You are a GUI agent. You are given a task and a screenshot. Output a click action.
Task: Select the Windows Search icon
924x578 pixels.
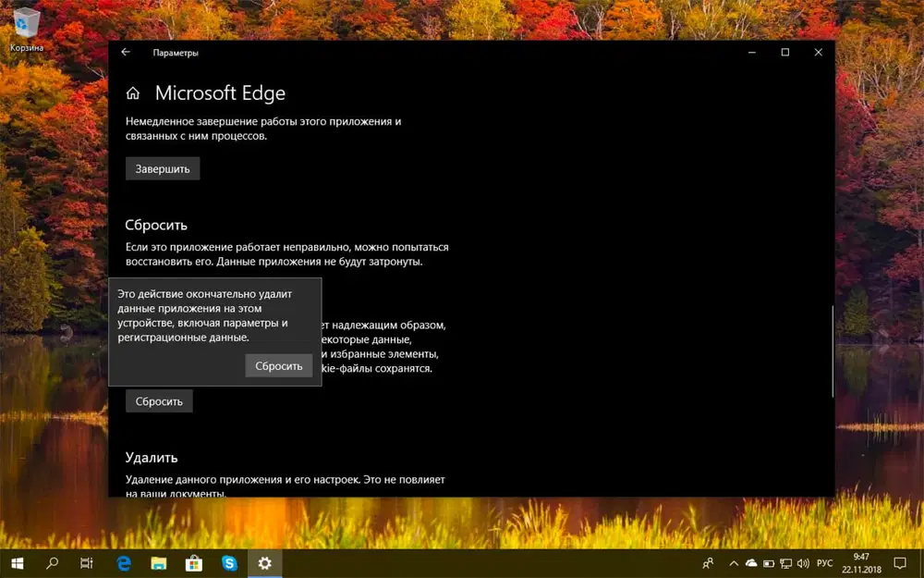51,563
